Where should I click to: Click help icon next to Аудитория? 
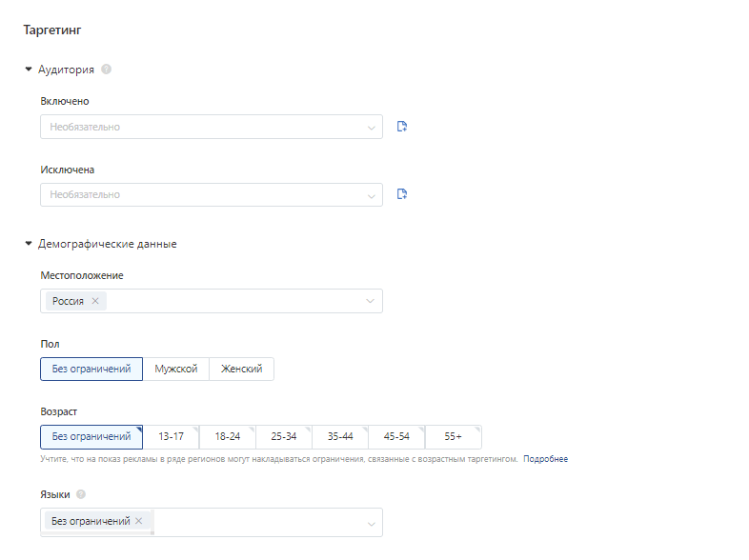pos(107,70)
